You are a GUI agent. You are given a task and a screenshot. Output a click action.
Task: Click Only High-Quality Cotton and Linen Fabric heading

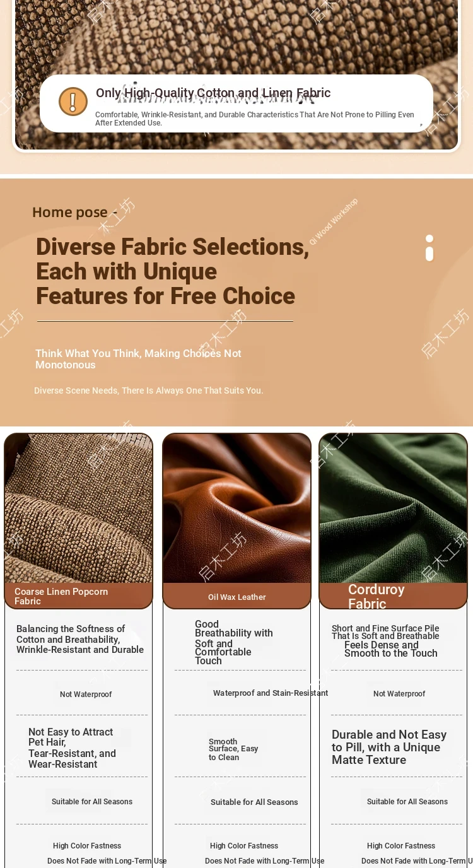coord(213,93)
